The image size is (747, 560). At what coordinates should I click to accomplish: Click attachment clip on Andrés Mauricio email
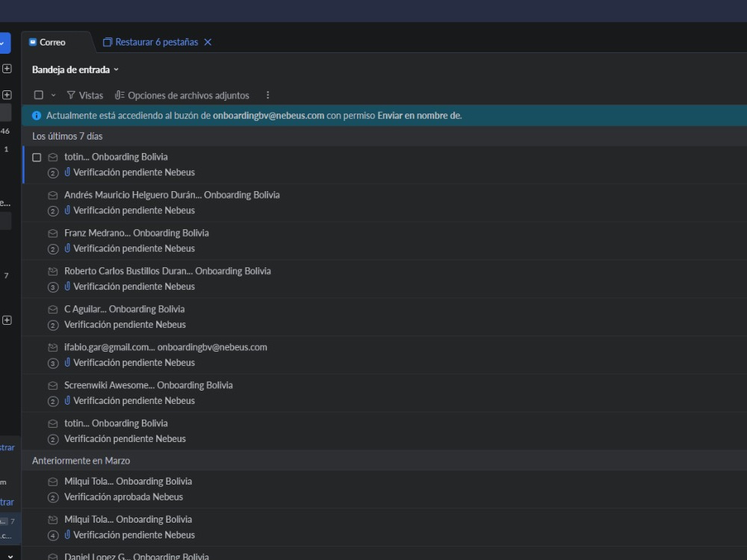point(67,210)
